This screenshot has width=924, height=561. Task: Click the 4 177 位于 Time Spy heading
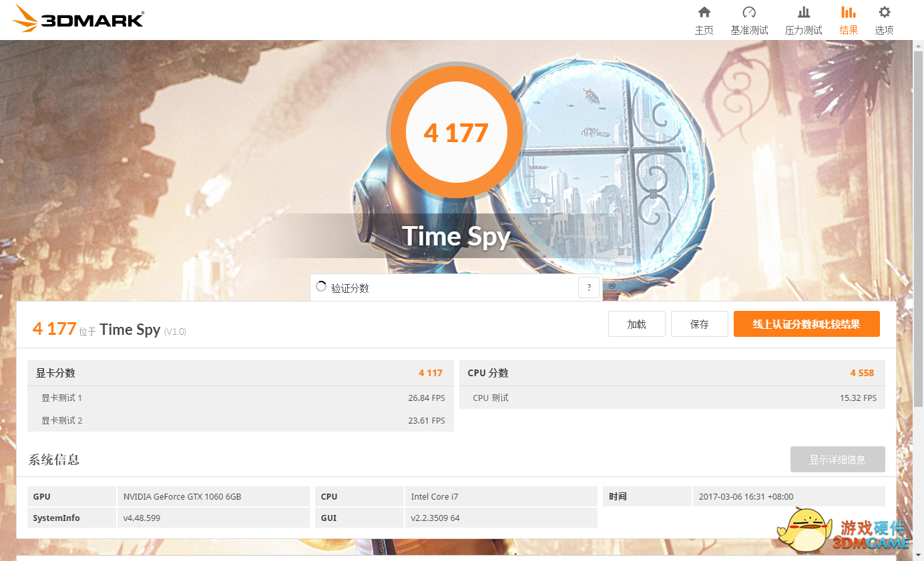109,329
